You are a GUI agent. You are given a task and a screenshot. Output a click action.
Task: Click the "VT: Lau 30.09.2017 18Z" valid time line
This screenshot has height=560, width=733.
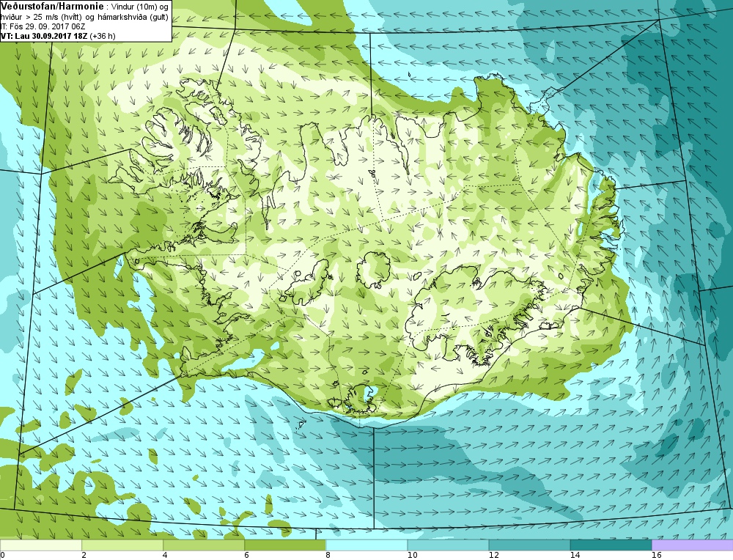tap(43, 35)
